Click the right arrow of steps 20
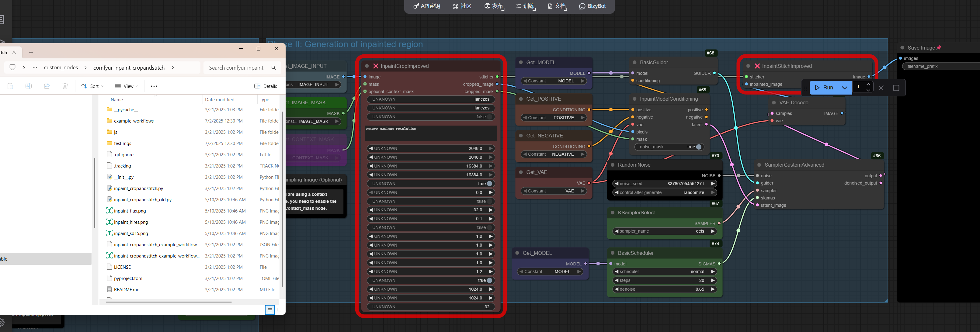This screenshot has height=332, width=980. pyautogui.click(x=713, y=280)
